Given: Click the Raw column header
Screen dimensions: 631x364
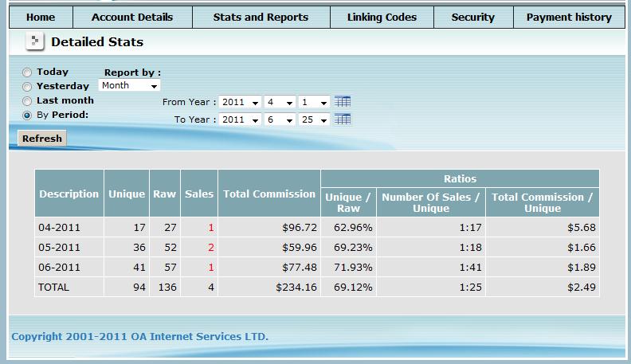Looking at the screenshot, I should pyautogui.click(x=165, y=194).
